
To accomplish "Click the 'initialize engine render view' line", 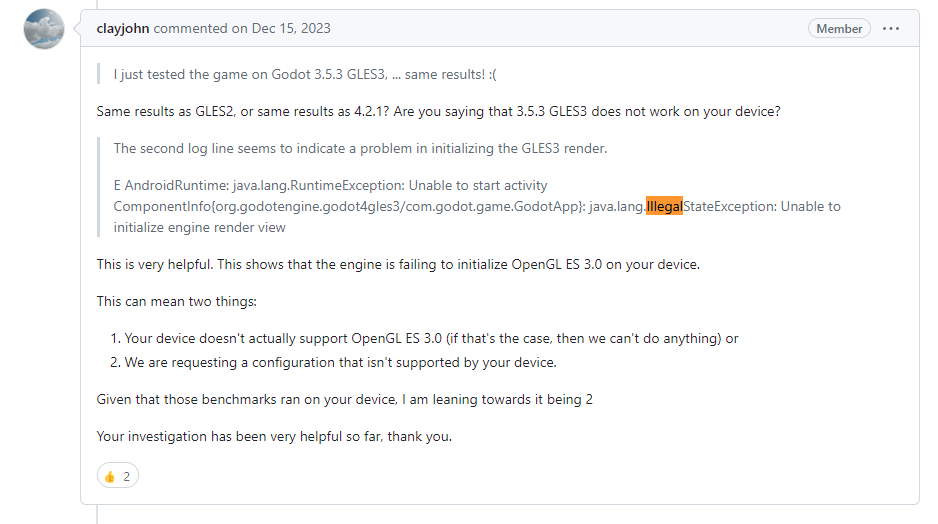I will (200, 227).
